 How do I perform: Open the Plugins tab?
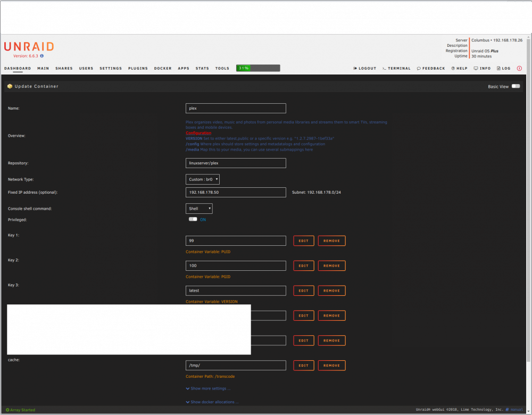click(x=138, y=68)
